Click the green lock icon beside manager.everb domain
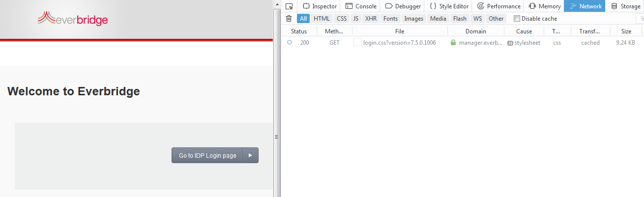The image size is (644, 197). pyautogui.click(x=453, y=43)
